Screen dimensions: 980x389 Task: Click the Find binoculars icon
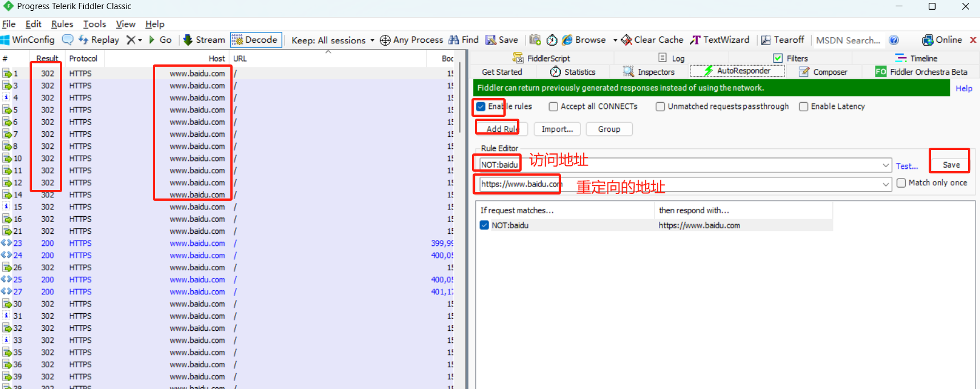click(454, 40)
